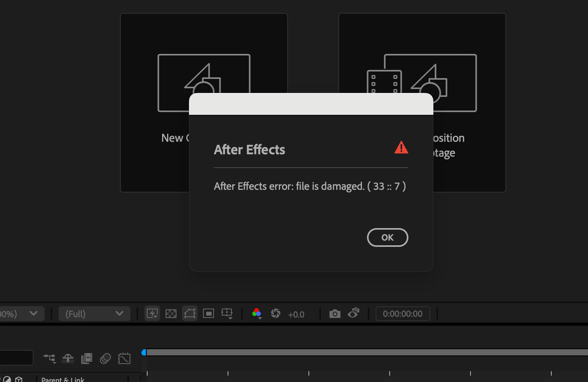Take a snapshot with the camera icon
Screen dimensions: 588x382
(335, 314)
